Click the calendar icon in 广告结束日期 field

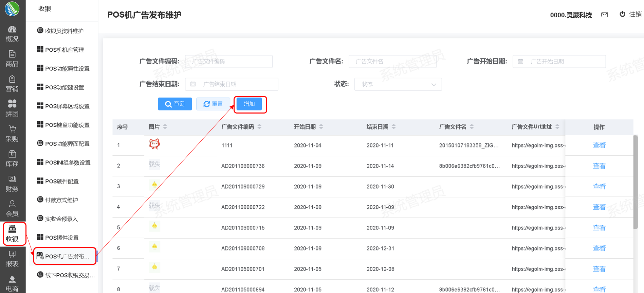tap(193, 84)
